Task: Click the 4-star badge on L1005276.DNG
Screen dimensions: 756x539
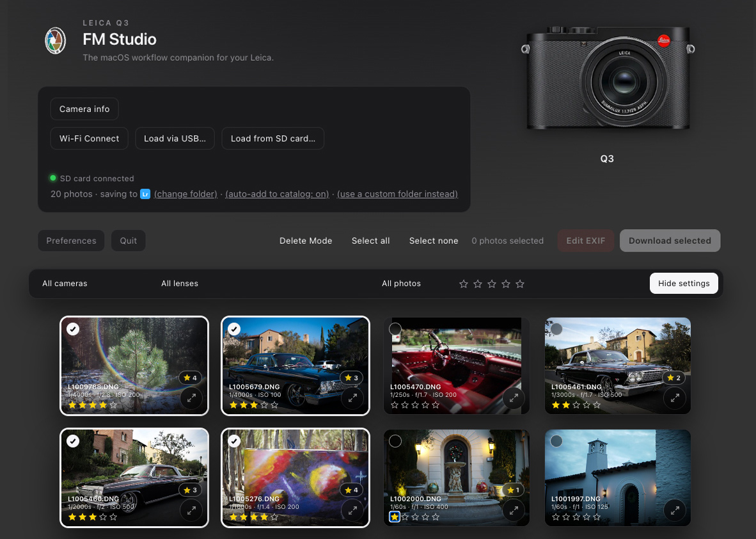Action: [x=352, y=490]
